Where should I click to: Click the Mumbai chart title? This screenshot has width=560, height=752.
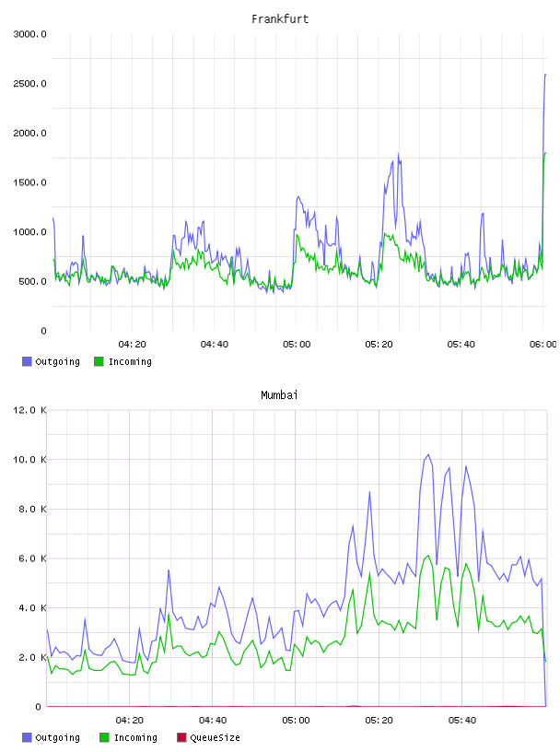pos(279,395)
